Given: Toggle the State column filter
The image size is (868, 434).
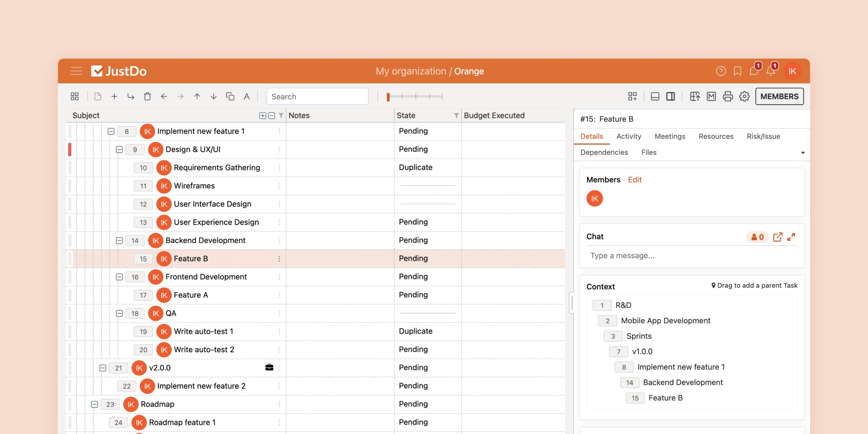Looking at the screenshot, I should click(456, 115).
